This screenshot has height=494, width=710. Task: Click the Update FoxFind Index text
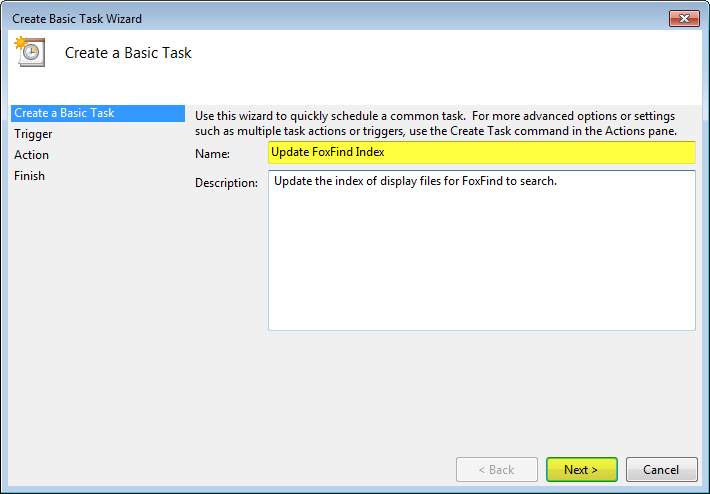(x=327, y=152)
